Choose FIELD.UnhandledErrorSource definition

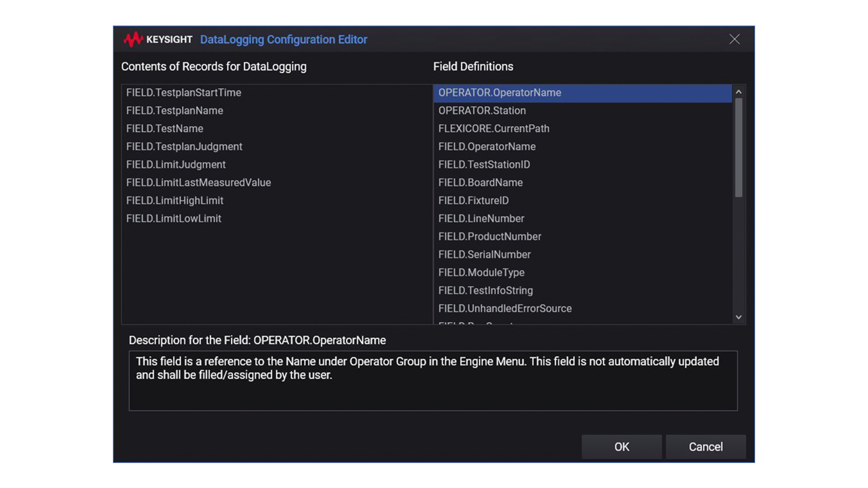[x=505, y=309]
